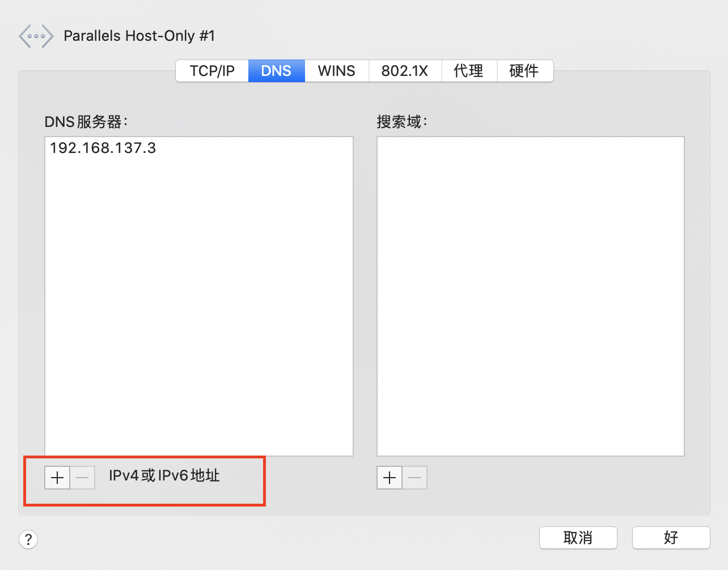Screen dimensions: 728x570
Task: Add a new DNS server with plus button
Action: 57,478
